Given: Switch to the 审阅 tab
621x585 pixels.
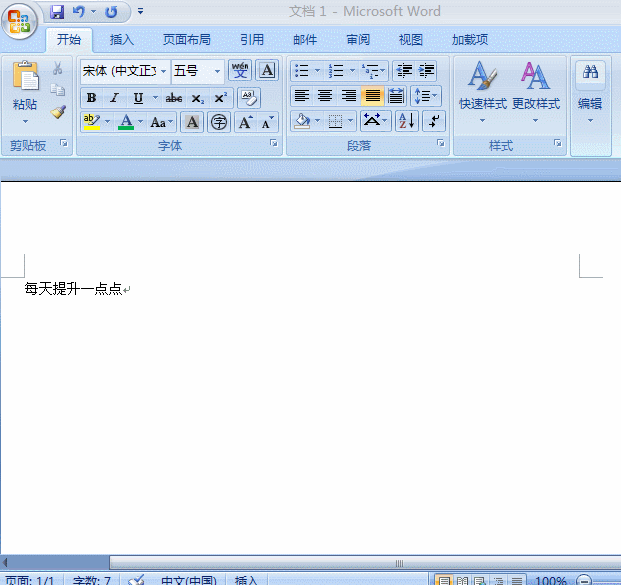Looking at the screenshot, I should 358,40.
